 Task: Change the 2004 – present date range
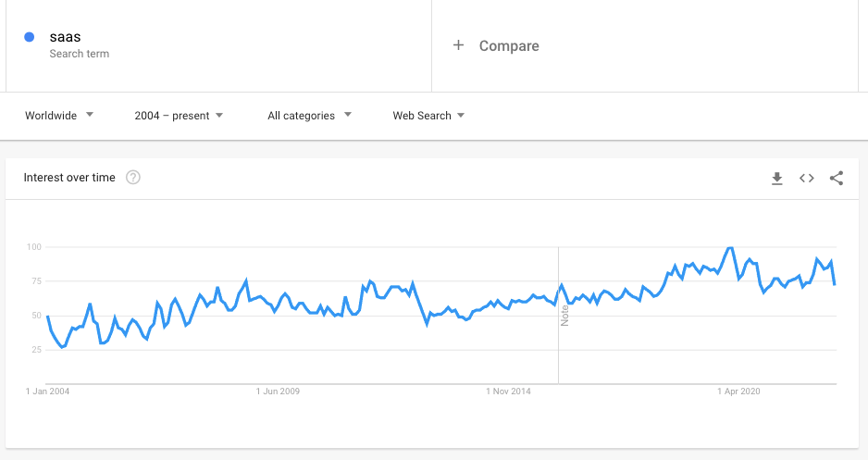tap(179, 116)
